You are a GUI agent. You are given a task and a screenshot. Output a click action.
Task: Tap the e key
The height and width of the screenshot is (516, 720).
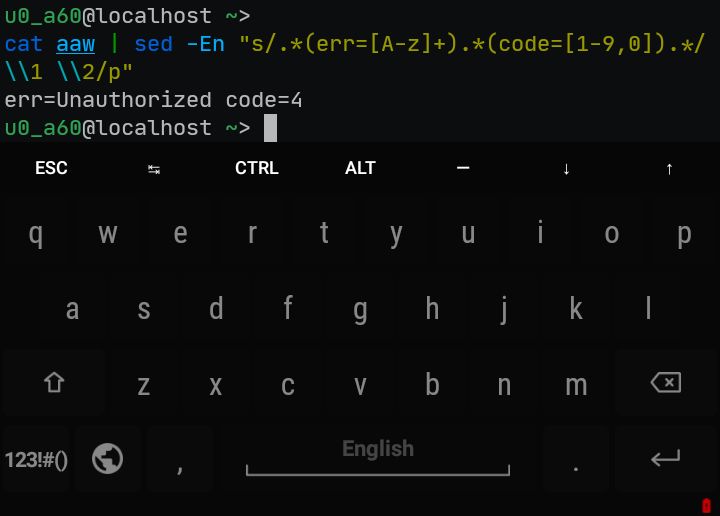tap(180, 234)
